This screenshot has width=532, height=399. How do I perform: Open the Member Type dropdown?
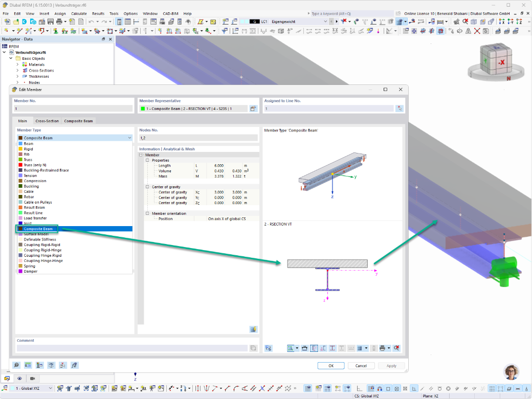click(75, 138)
